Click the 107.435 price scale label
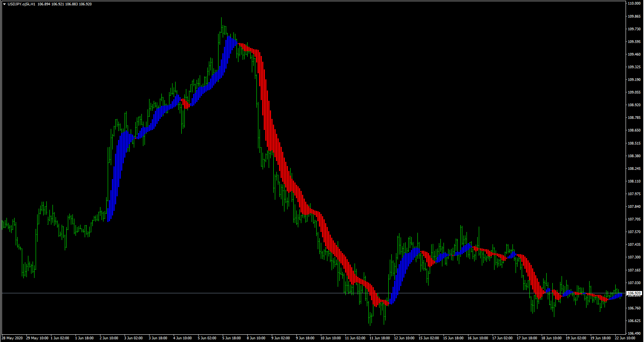This screenshot has width=644, height=342. click(634, 244)
